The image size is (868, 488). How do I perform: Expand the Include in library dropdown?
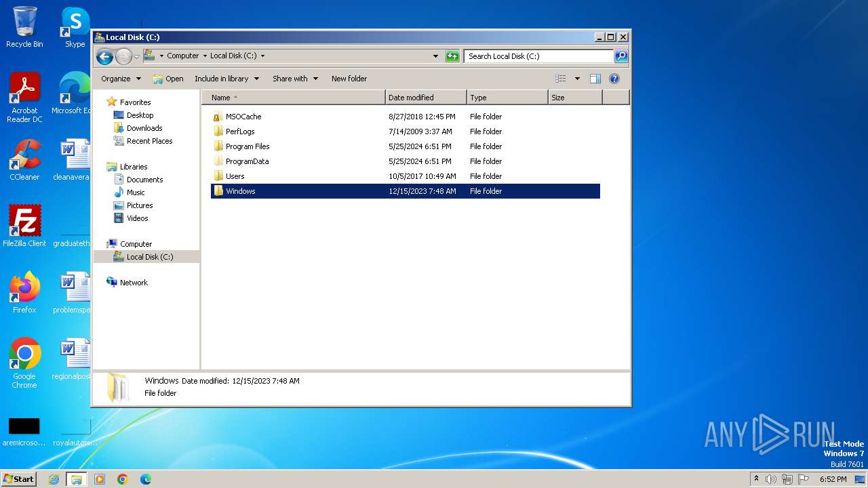(226, 79)
